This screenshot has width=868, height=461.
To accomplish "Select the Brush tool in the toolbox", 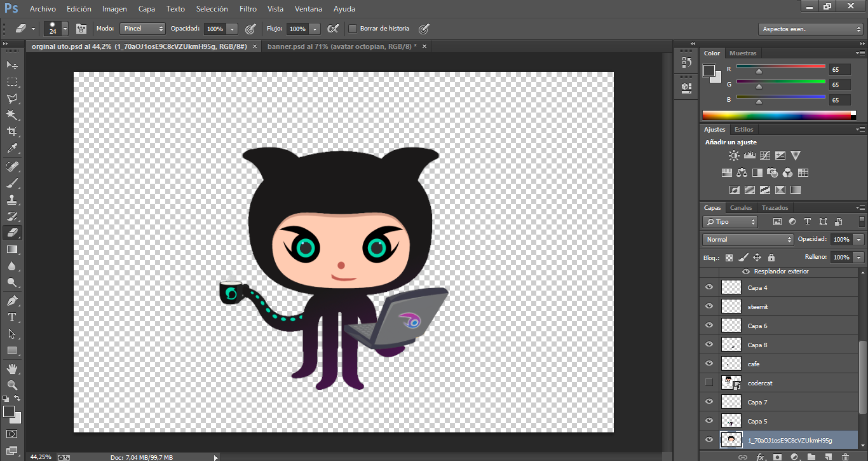I will pyautogui.click(x=12, y=183).
